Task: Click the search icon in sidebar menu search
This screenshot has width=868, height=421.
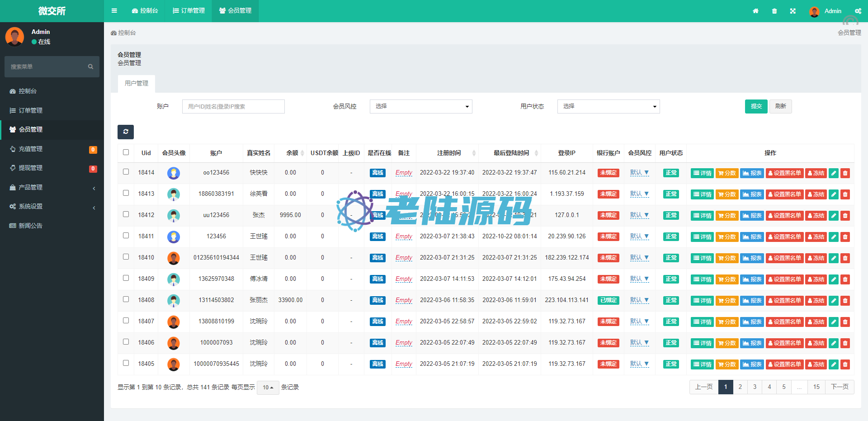Action: pyautogui.click(x=90, y=67)
